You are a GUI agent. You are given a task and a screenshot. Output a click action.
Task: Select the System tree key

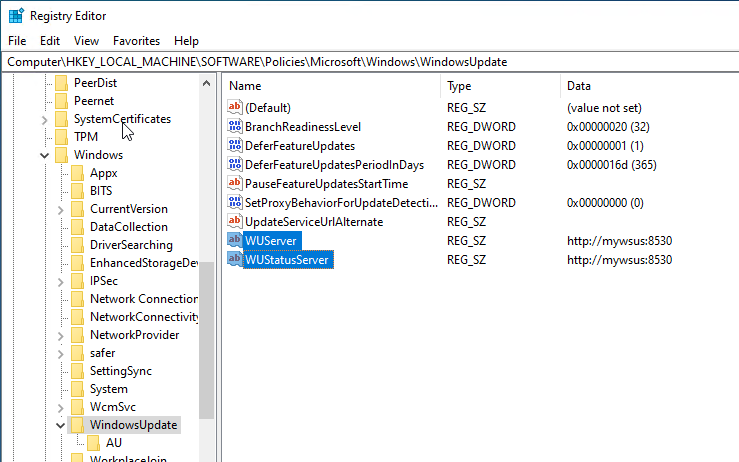[109, 389]
